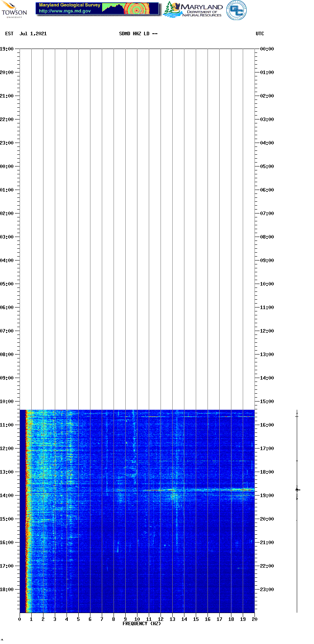Click the 5 tick on the frequency axis
Screen dimensions: 314x644
78,619
